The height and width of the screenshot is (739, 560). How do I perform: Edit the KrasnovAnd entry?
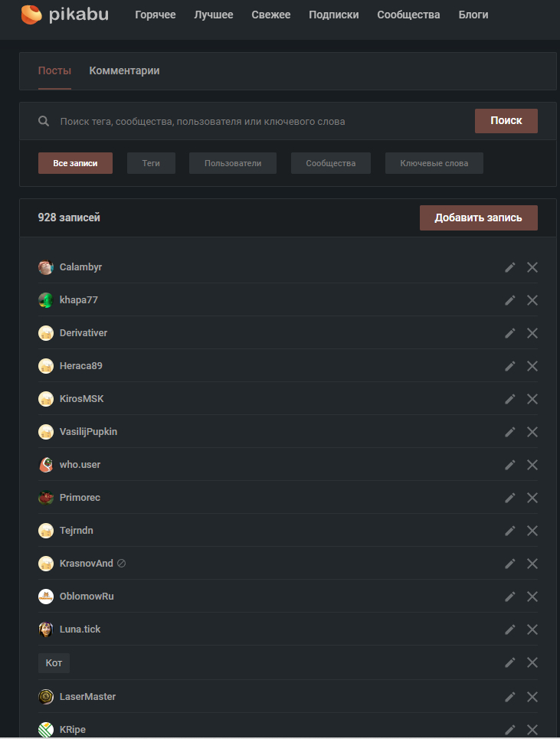(x=509, y=564)
